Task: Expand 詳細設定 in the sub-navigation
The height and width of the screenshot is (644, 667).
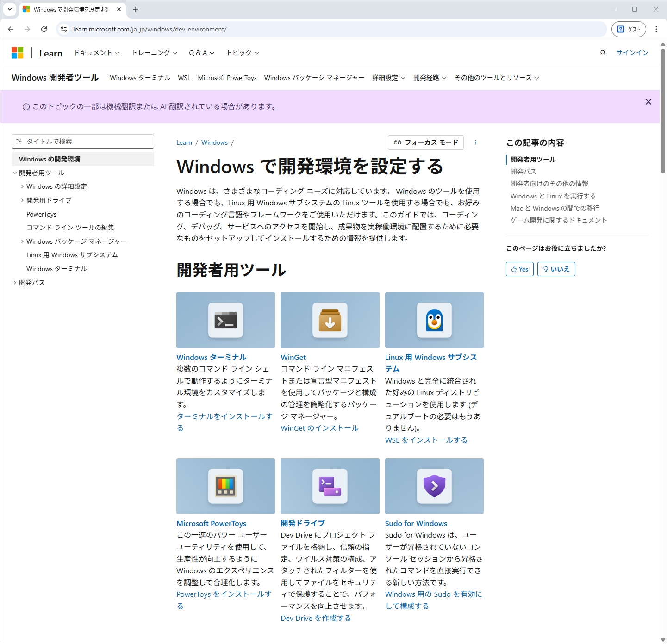Action: pyautogui.click(x=389, y=78)
